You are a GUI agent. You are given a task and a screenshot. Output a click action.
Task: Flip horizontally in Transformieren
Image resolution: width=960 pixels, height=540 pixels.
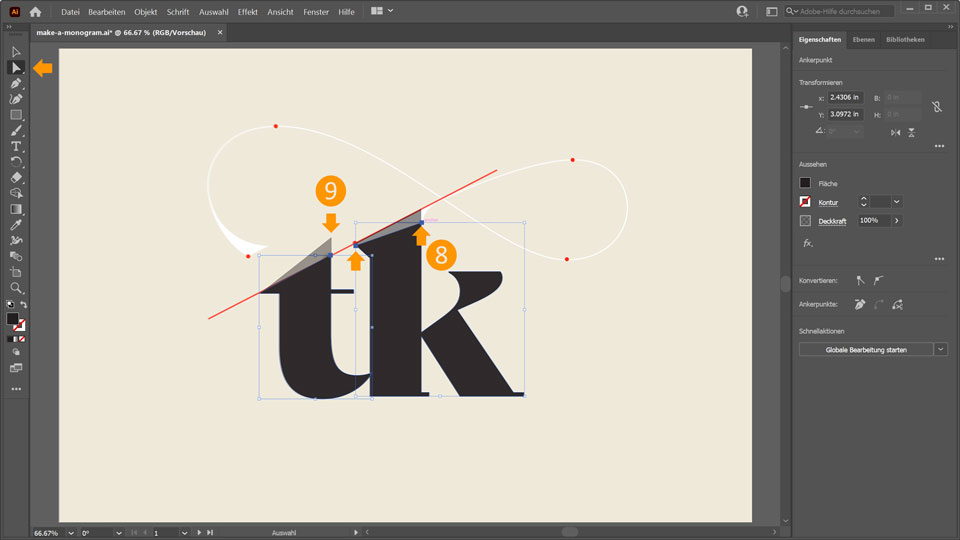895,132
